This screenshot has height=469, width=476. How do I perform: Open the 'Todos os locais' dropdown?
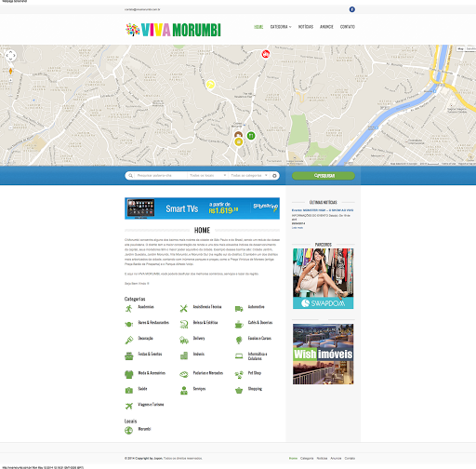207,176
